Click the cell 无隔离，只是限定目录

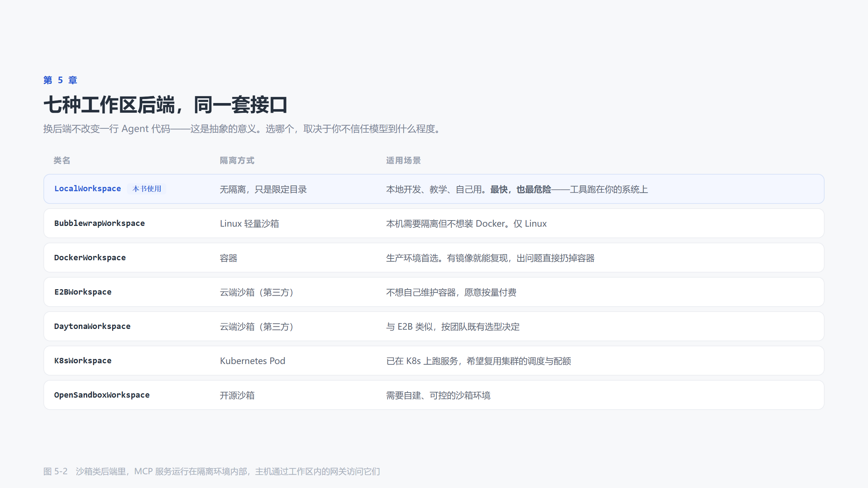(263, 189)
